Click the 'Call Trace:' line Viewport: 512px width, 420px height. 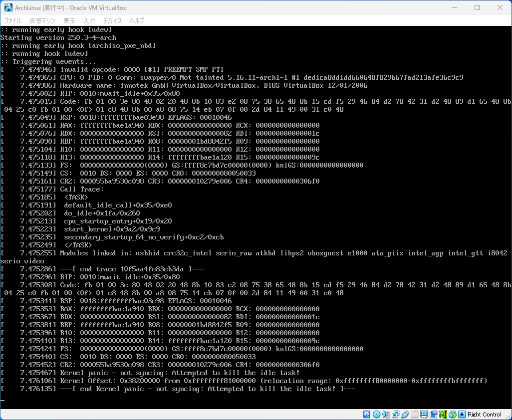click(52, 189)
